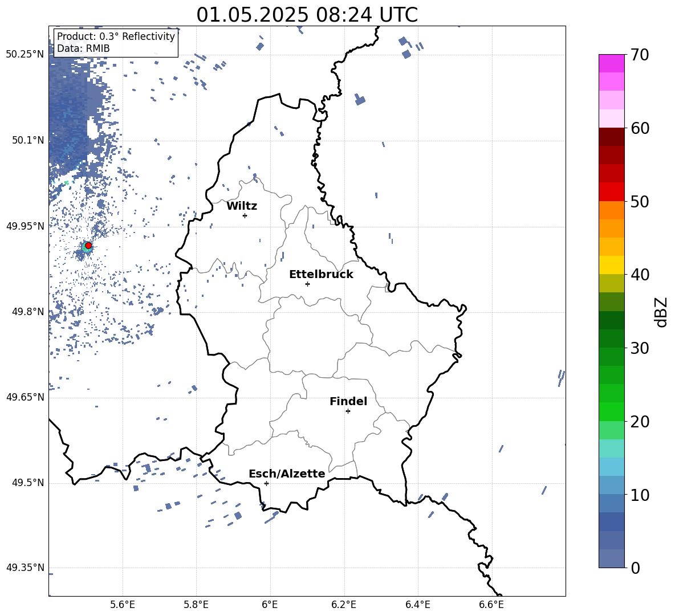
Task: Click the 49.95°N latitude label
Action: click(25, 226)
